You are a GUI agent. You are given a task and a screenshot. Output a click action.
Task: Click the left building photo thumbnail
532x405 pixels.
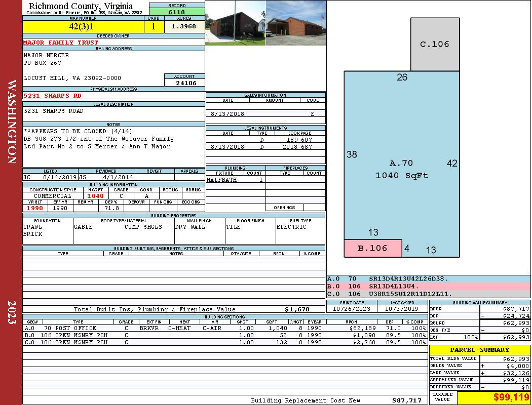click(x=236, y=23)
